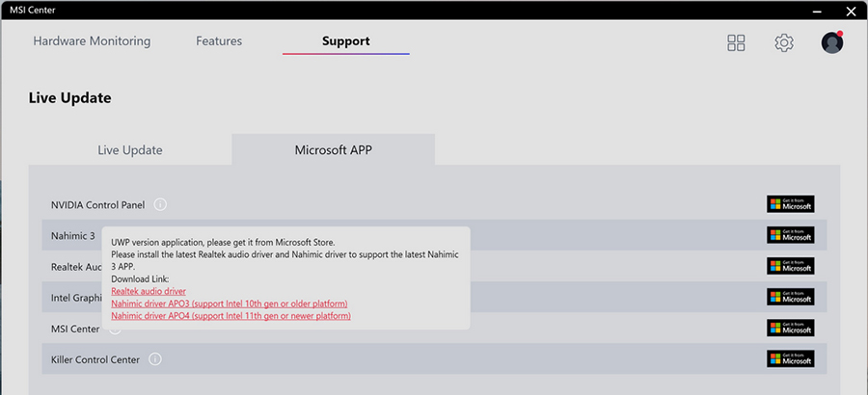
Task: Open Nahimic driver APO3 download link
Action: (230, 303)
